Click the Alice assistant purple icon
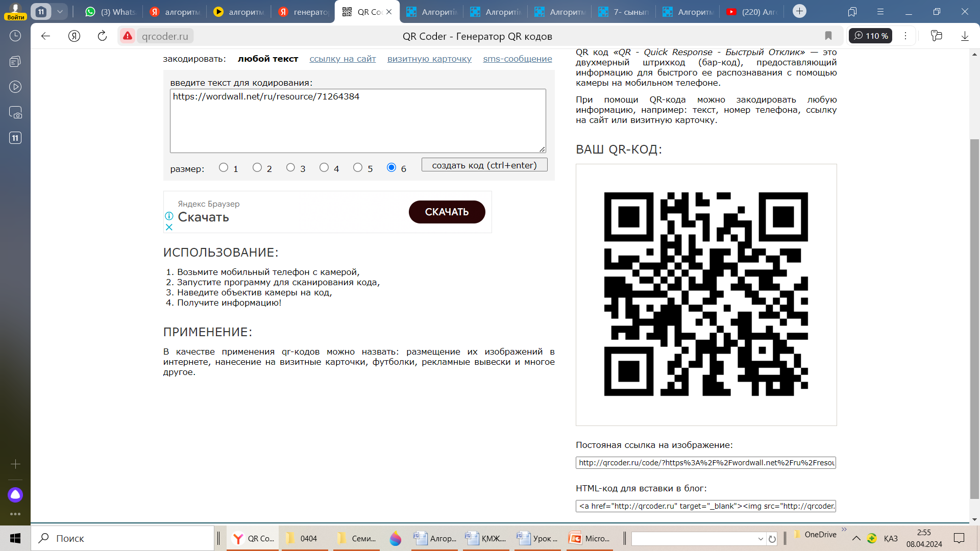The width and height of the screenshot is (980, 551). (15, 494)
